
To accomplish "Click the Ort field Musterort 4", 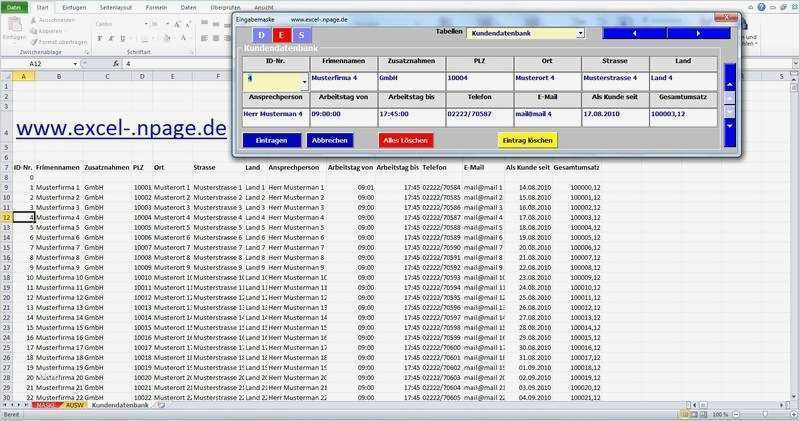I will tap(547, 82).
